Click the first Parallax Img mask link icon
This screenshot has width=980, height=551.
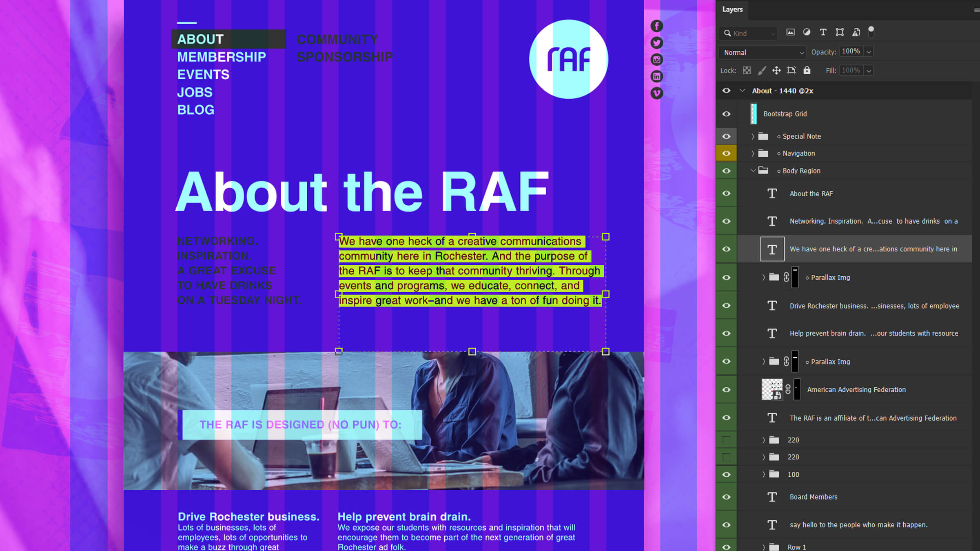coord(786,278)
